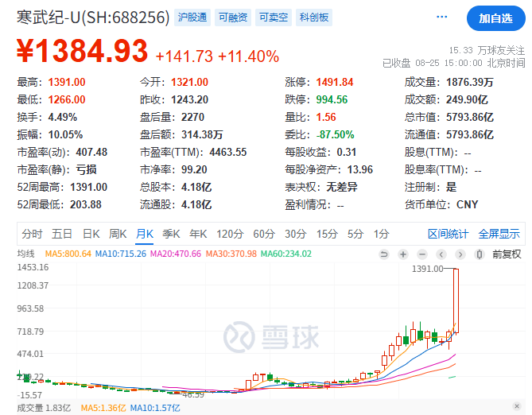Toggle the candlestick style icon
Image resolution: width=532 pixels, height=415 pixels.
pos(479,254)
